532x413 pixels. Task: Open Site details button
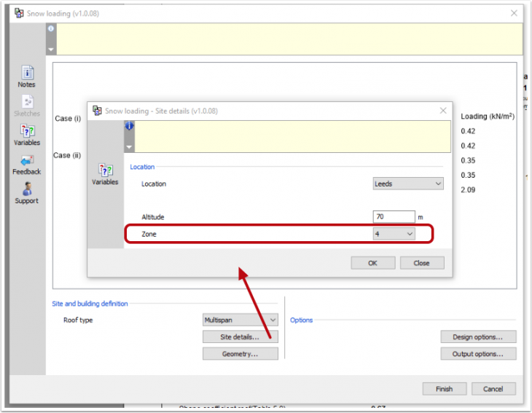(240, 337)
